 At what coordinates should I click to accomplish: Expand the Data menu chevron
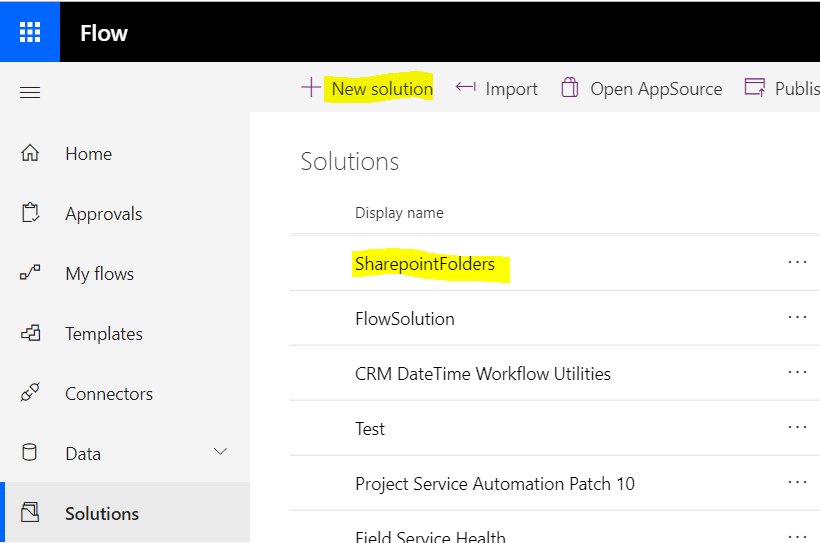pos(221,451)
